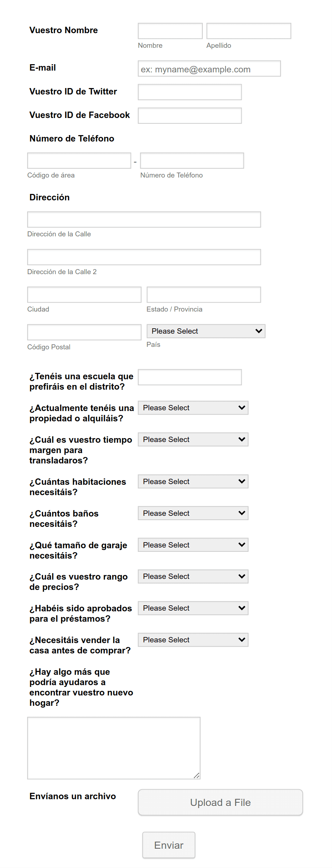Select the E-mail input field
The width and height of the screenshot is (332, 868).
209,68
